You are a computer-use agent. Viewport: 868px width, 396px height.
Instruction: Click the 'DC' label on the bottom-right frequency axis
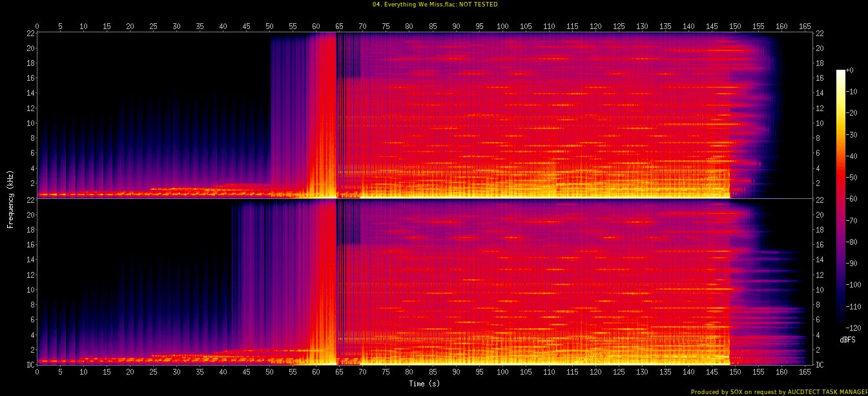[819, 364]
